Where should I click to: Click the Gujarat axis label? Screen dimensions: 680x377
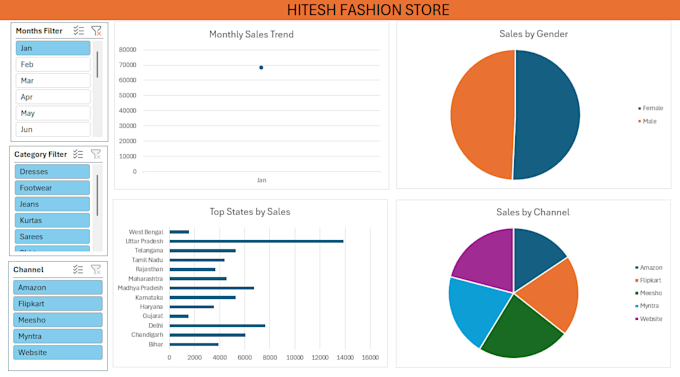click(x=153, y=316)
